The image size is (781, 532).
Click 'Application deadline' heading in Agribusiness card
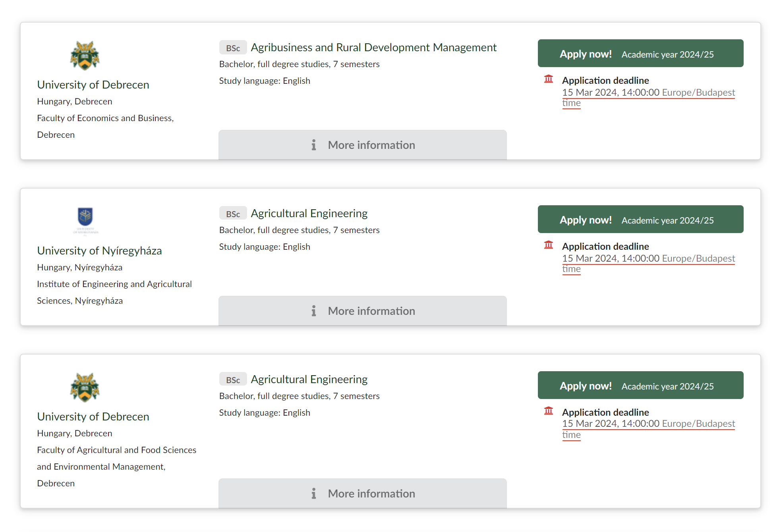(x=605, y=80)
